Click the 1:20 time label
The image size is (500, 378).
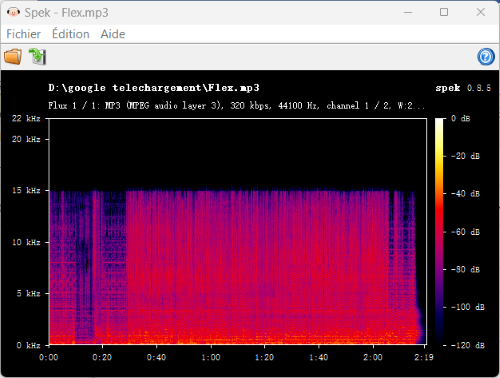(x=265, y=357)
